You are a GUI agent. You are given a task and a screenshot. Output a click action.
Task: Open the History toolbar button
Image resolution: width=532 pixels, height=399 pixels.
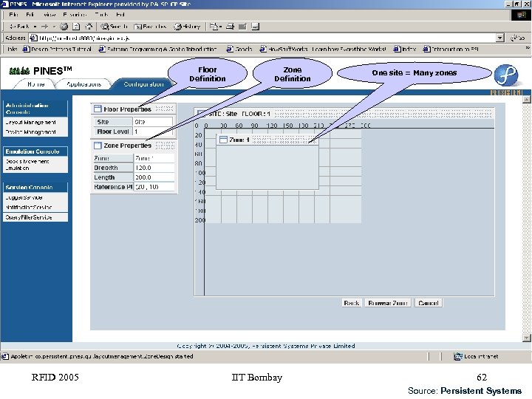tap(187, 26)
